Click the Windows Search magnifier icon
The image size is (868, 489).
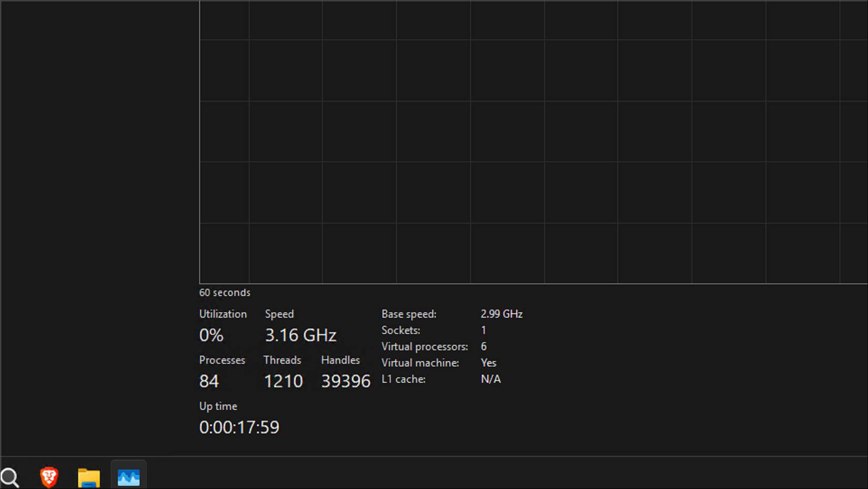pos(9,476)
